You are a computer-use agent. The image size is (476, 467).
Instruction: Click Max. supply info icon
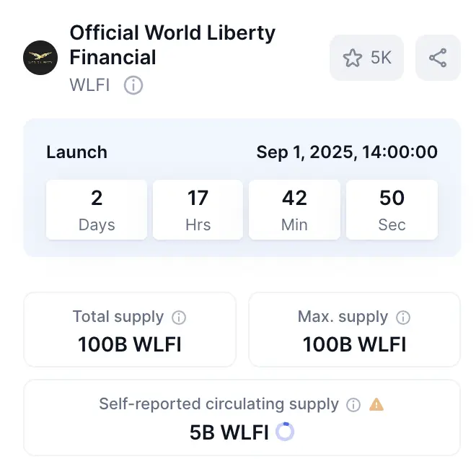(403, 318)
